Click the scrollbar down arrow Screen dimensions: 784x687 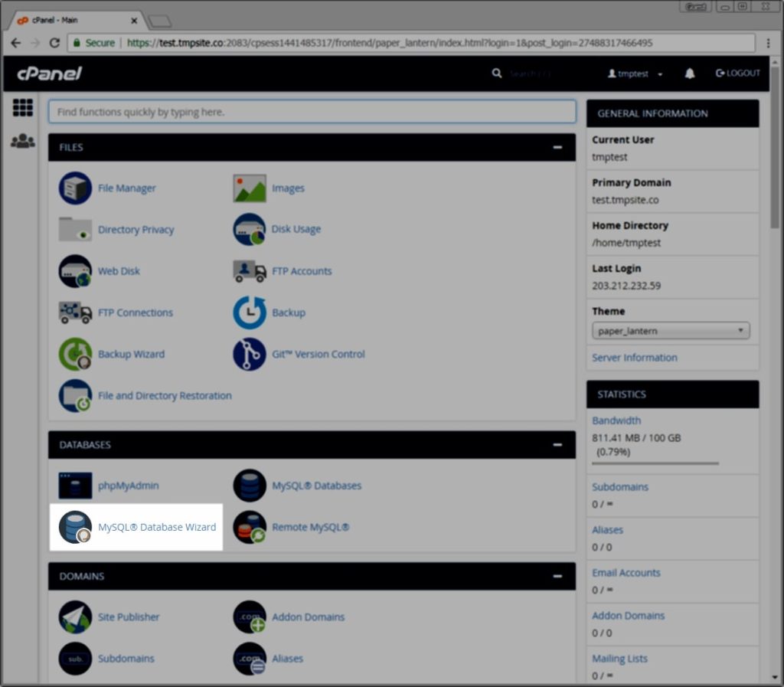click(775, 678)
